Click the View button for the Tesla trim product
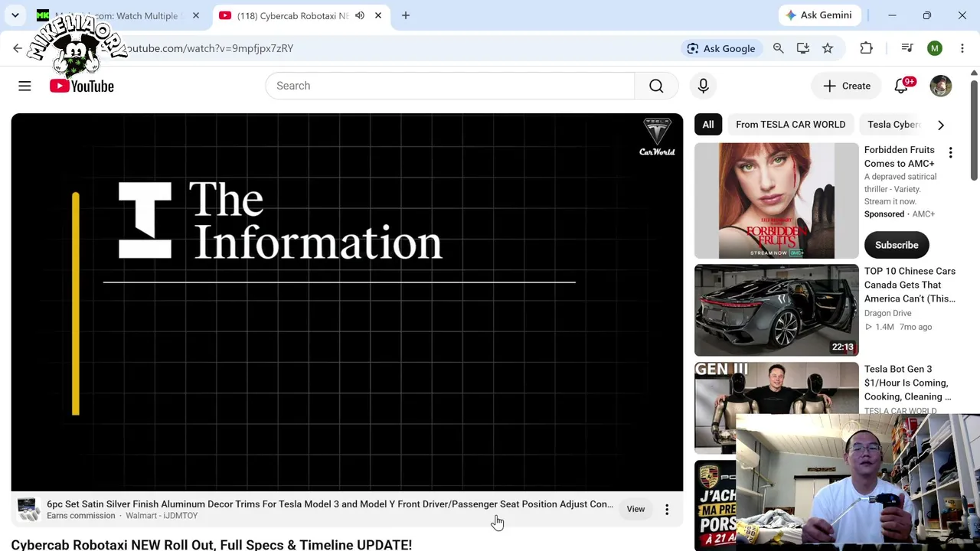The height and width of the screenshot is (551, 980). coord(635,509)
